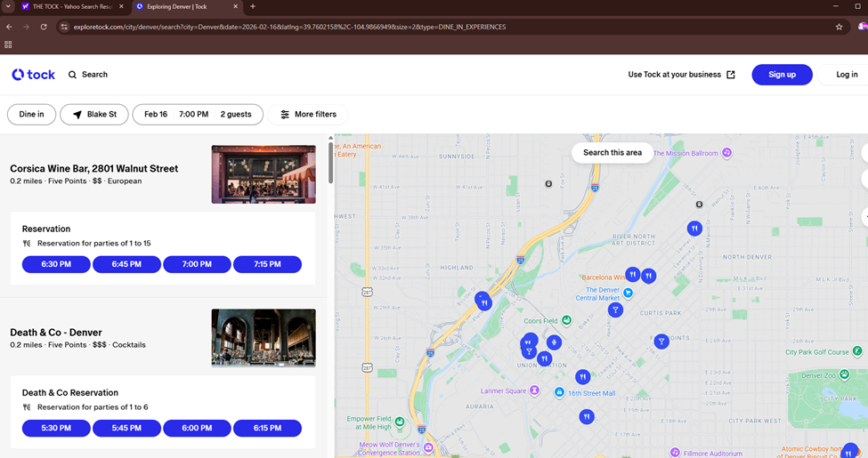Close the Exploring Denver tab

click(x=235, y=6)
